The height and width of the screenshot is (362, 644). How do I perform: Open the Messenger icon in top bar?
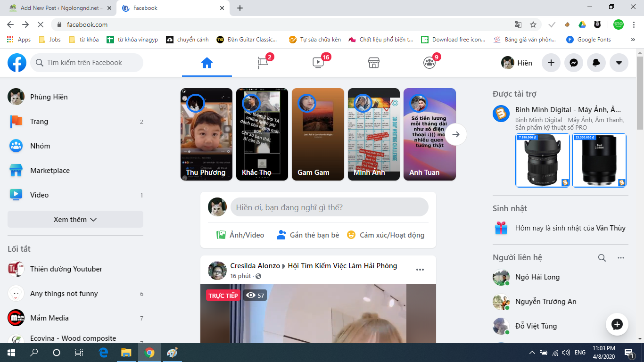574,63
